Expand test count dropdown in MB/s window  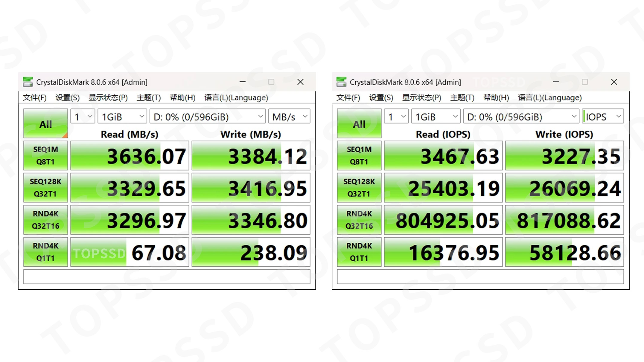pos(83,116)
